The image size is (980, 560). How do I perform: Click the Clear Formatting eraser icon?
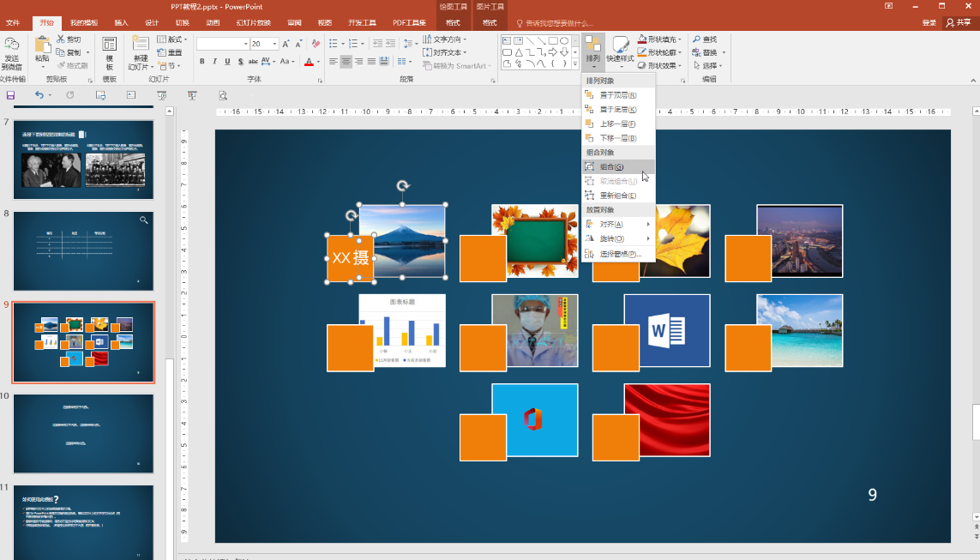coord(316,44)
